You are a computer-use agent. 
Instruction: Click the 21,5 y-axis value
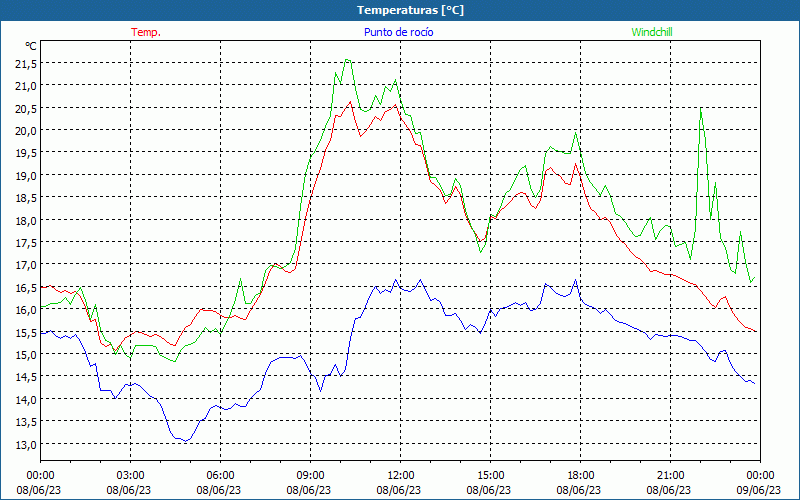[27, 63]
